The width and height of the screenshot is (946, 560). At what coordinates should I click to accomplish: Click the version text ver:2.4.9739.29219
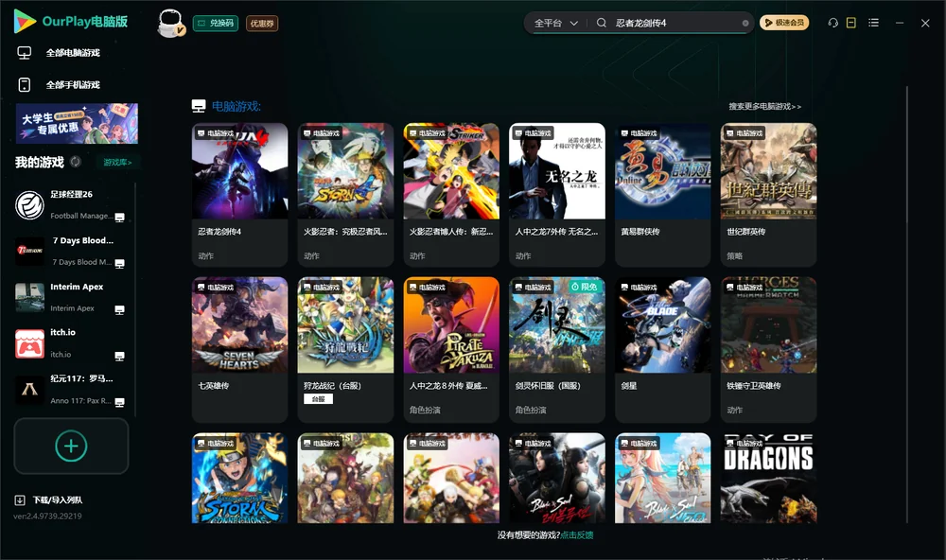pos(47,516)
